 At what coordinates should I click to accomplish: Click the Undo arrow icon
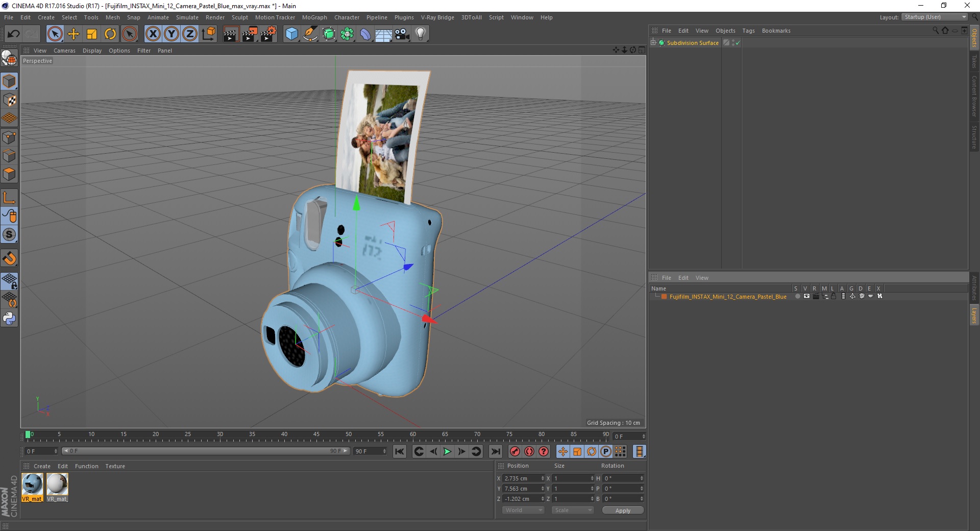click(14, 34)
